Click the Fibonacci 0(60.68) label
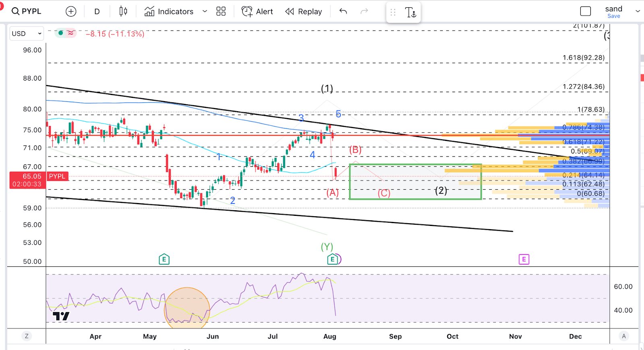 pos(591,194)
